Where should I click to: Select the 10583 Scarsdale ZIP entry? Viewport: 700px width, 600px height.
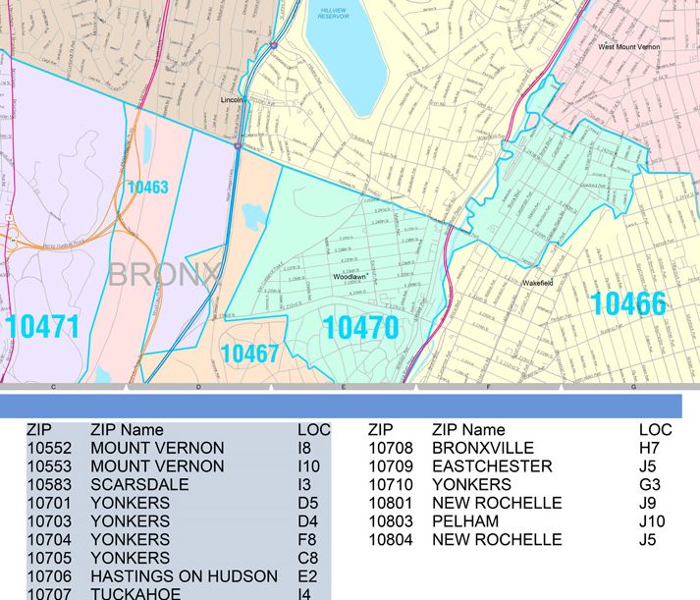click(x=128, y=485)
